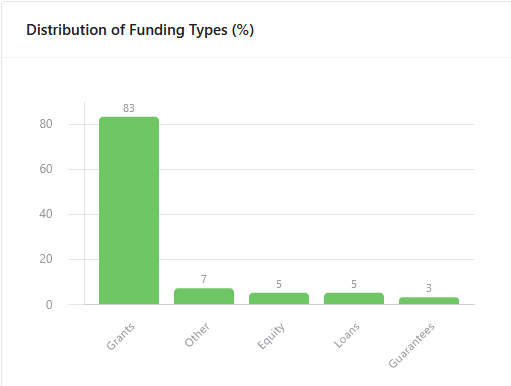Select the Equity bar

coord(279,299)
